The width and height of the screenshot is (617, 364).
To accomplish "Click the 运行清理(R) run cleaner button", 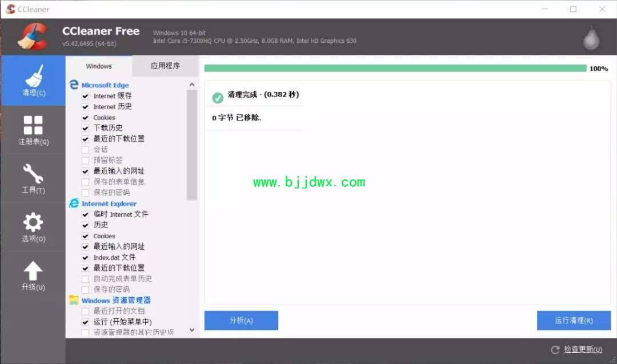I will (x=574, y=321).
